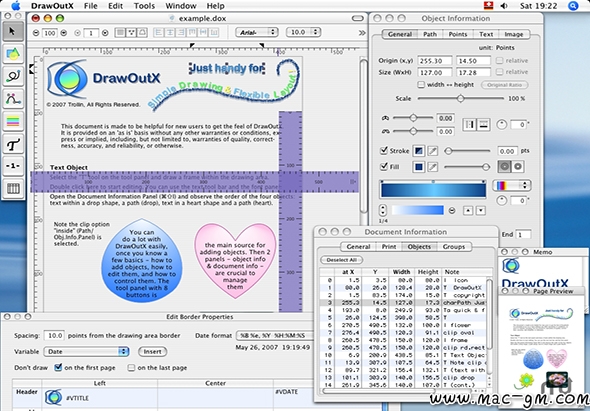Adjust the Scale slider

[x=461, y=99]
